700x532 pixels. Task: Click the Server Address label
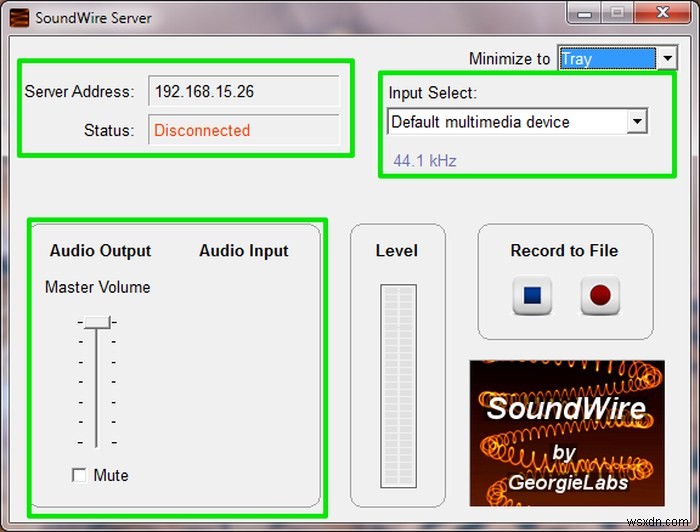coord(79,91)
